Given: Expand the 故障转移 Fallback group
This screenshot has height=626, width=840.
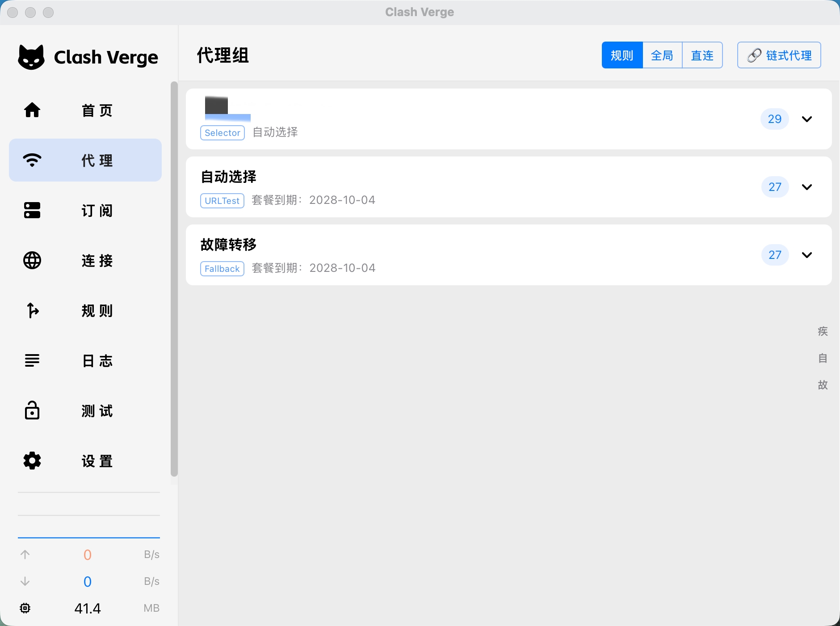Looking at the screenshot, I should (x=806, y=255).
